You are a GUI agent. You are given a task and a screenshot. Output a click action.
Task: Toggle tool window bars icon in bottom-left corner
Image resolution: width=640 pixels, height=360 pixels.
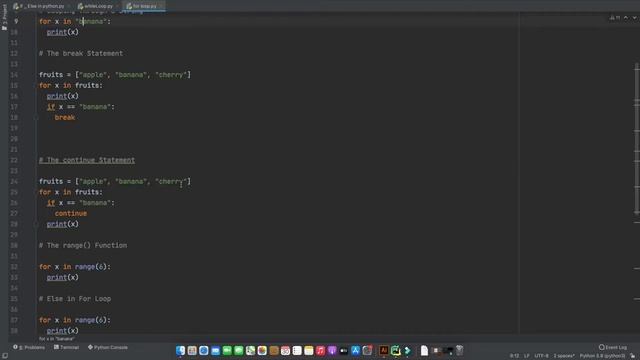tap(4, 356)
